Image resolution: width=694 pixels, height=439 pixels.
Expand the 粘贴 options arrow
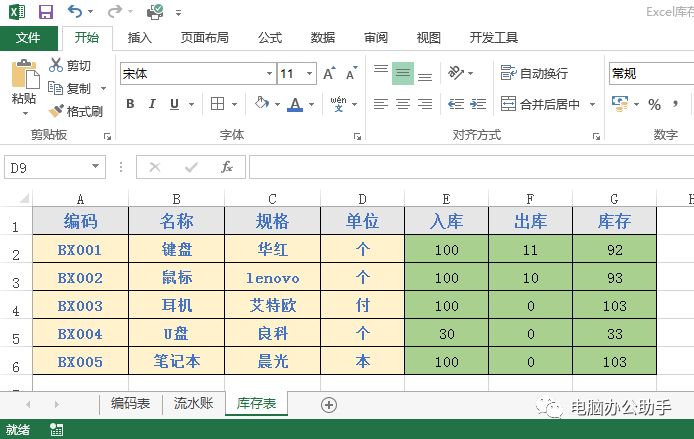(25, 113)
